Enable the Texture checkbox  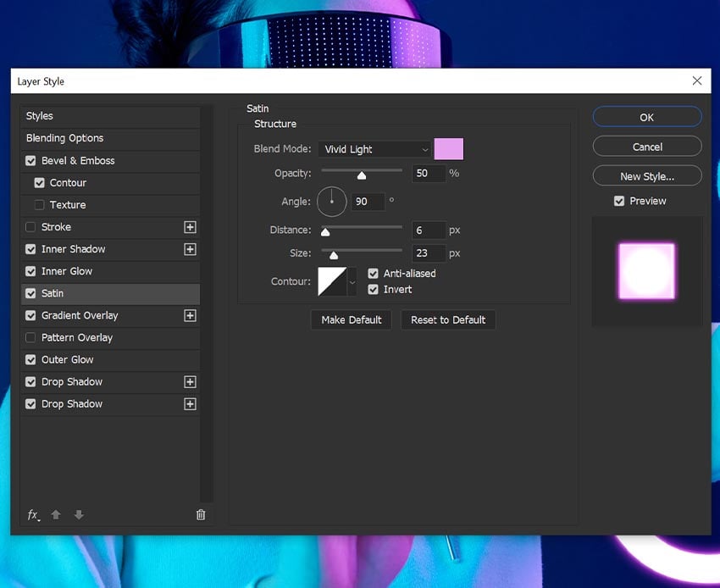(x=40, y=205)
